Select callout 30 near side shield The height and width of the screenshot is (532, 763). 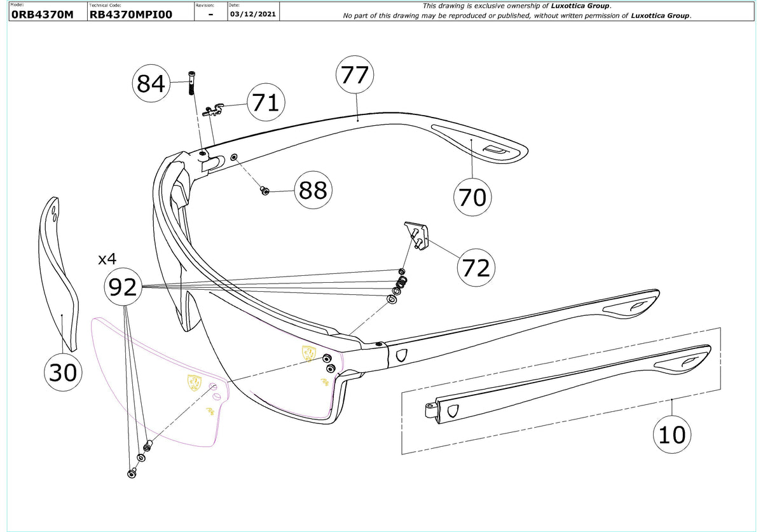63,372
